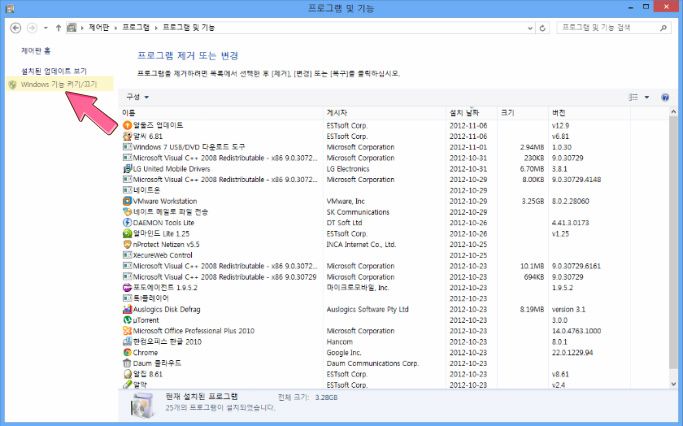Click the 알마인드 Lite 1.25 icon

tap(127, 233)
